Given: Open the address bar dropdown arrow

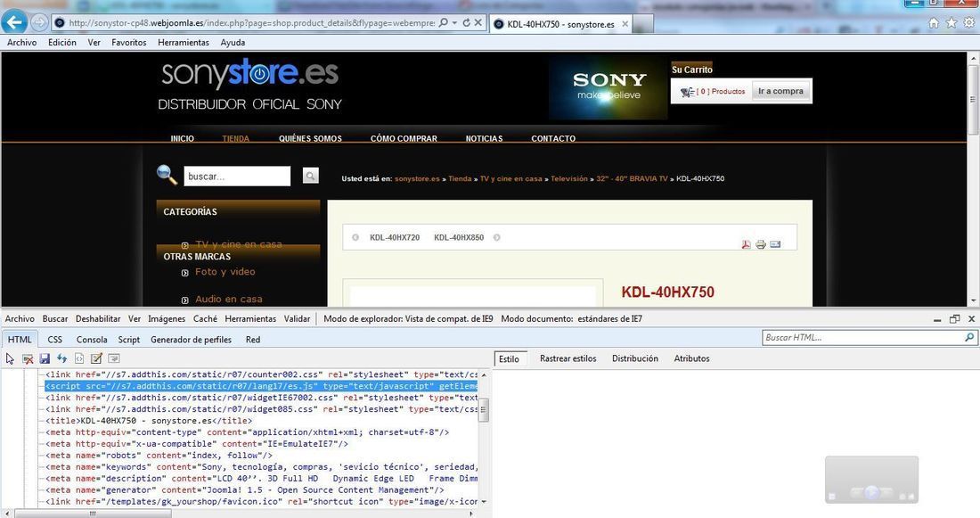Looking at the screenshot, I should [x=455, y=22].
